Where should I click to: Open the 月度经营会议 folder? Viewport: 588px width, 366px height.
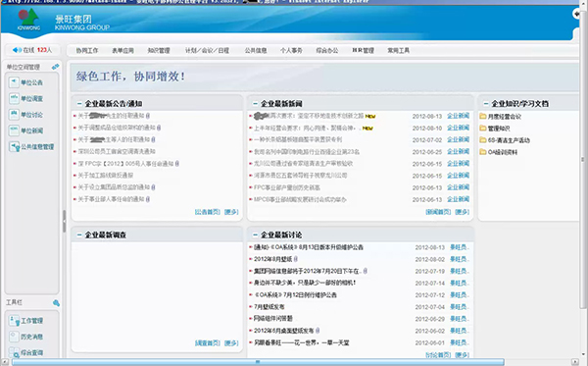coord(500,117)
